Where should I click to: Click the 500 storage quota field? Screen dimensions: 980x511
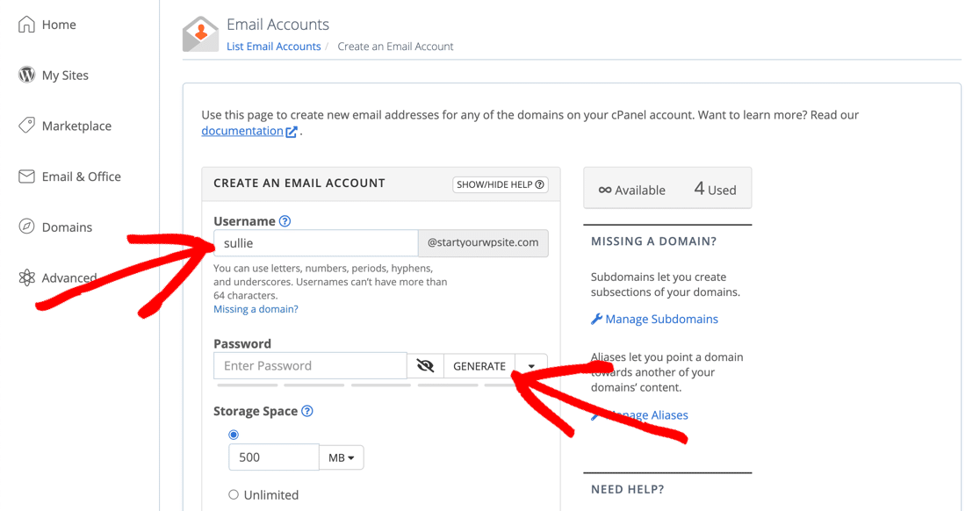[x=274, y=457]
